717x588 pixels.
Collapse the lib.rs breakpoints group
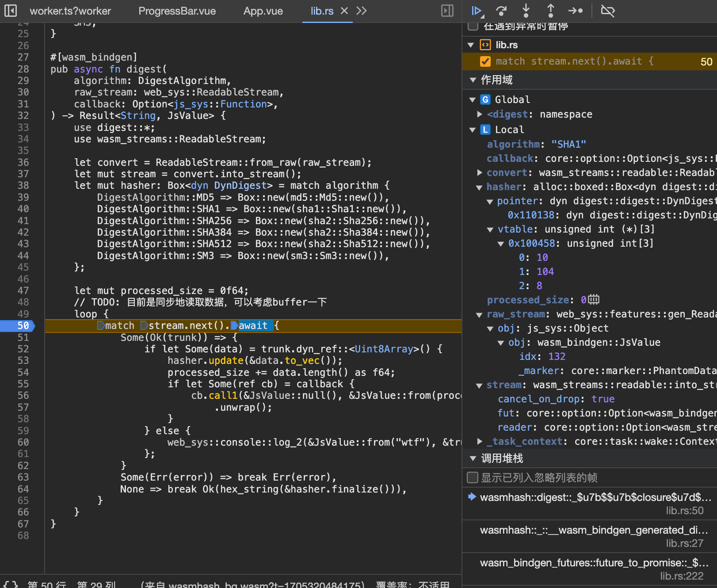point(471,45)
